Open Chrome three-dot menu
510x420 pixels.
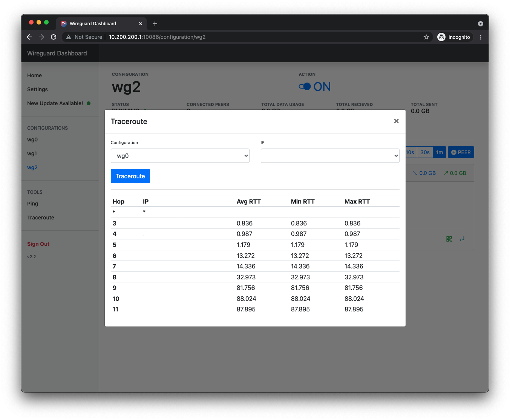481,37
